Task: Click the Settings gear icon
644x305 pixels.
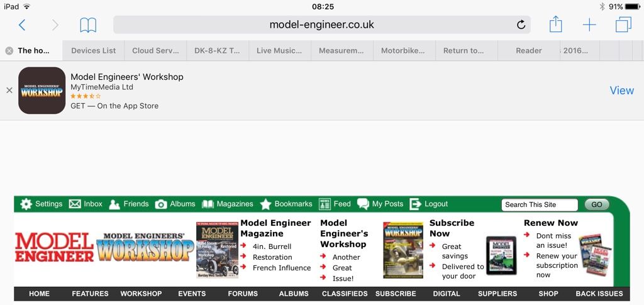Action: pyautogui.click(x=26, y=204)
